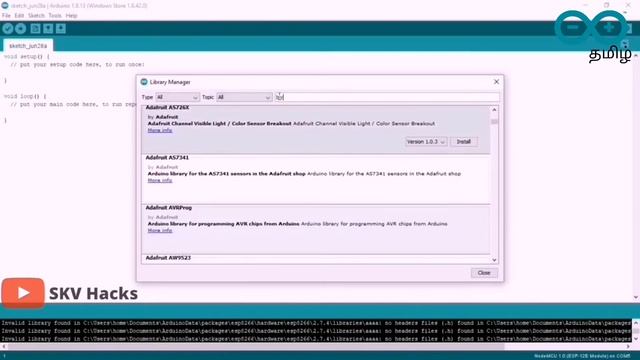Viewport: 640px width, 360px height.
Task: Open More info link for Adafruit AVRProg
Action: 160,231
